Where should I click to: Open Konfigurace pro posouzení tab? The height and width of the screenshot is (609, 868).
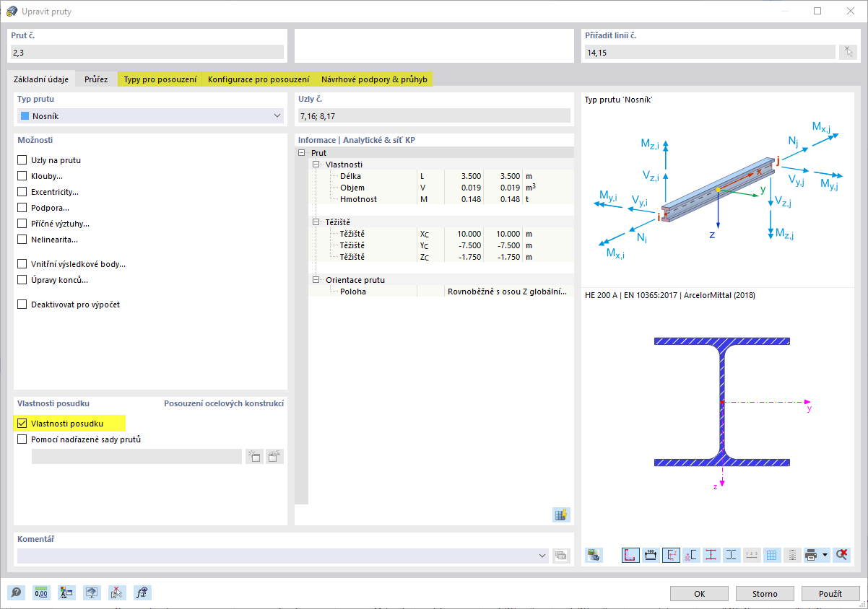point(259,79)
